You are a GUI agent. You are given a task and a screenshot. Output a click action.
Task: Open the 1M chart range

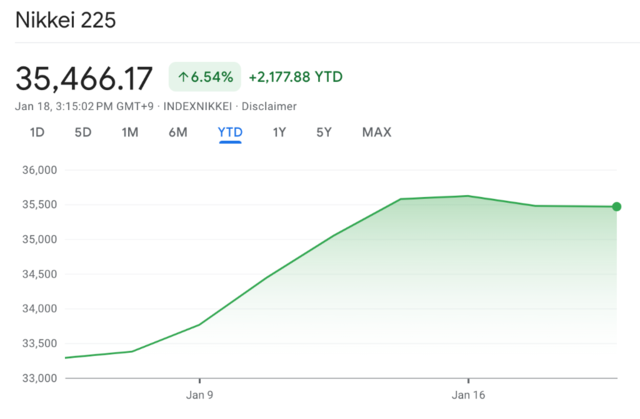[130, 132]
